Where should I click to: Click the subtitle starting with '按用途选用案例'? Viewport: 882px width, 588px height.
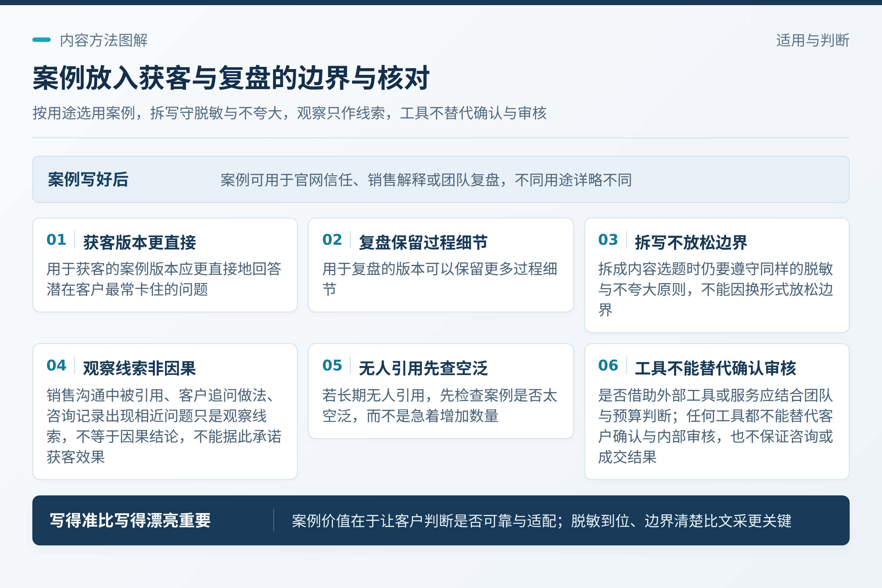pos(289,113)
